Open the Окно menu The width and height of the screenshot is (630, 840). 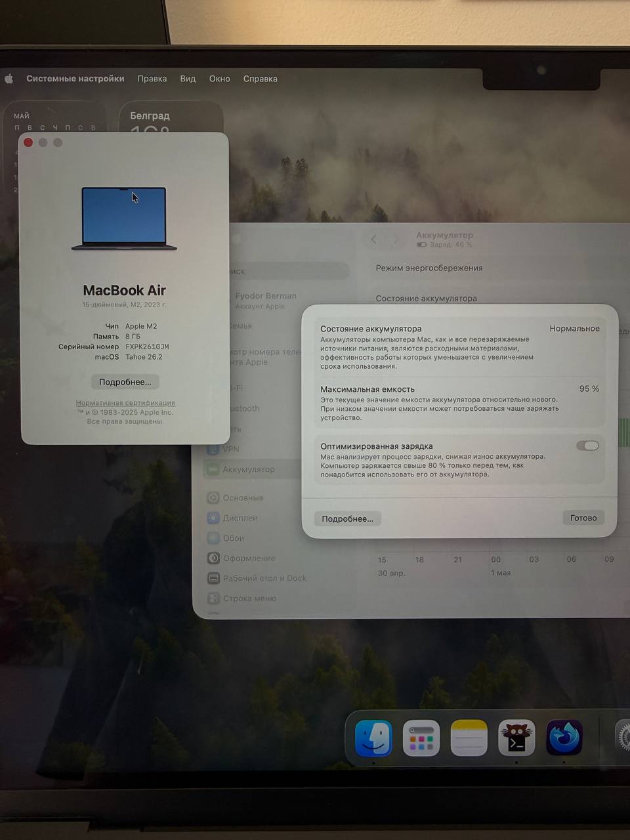click(219, 79)
